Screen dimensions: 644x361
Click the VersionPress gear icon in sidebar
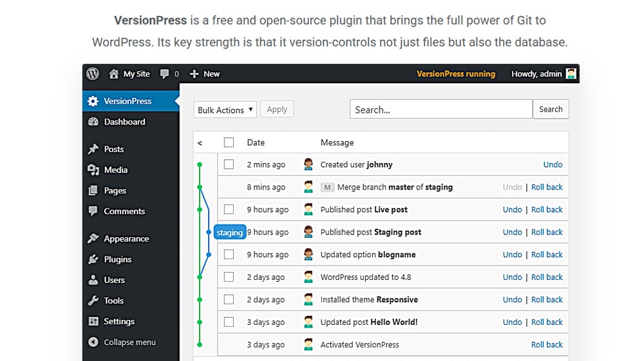coord(93,101)
